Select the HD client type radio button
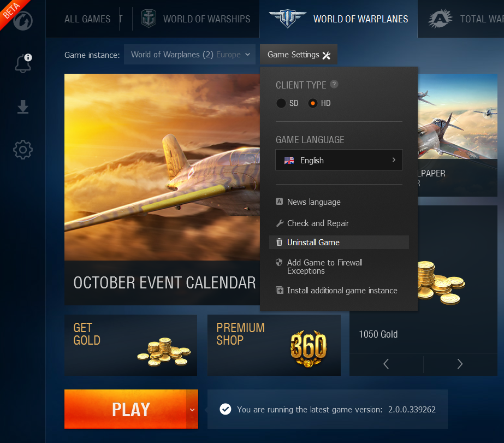The height and width of the screenshot is (443, 504). click(312, 103)
